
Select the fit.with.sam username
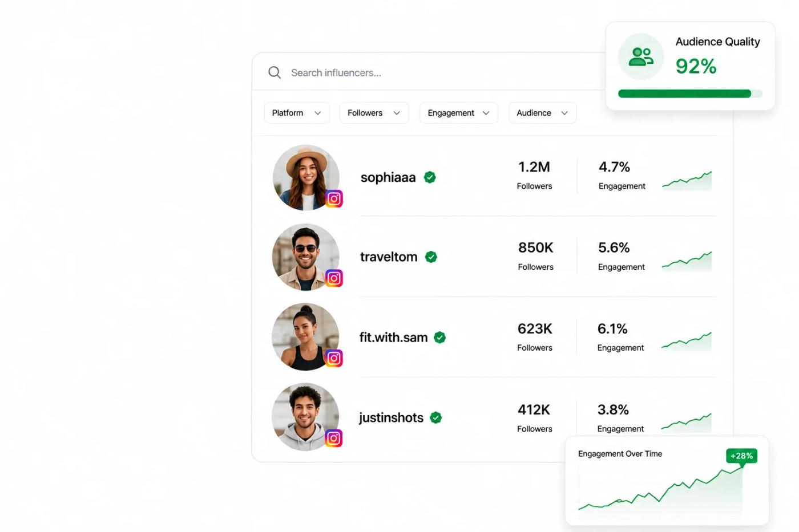(393, 338)
